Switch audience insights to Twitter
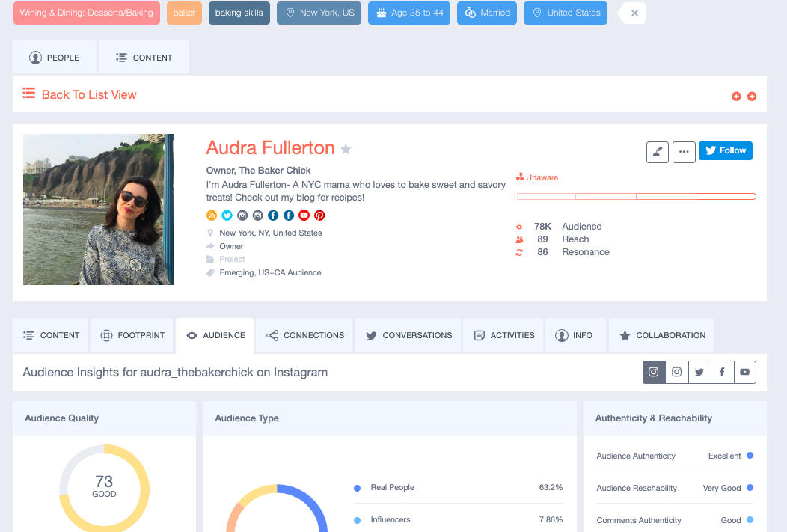The height and width of the screenshot is (532, 787). 699,372
